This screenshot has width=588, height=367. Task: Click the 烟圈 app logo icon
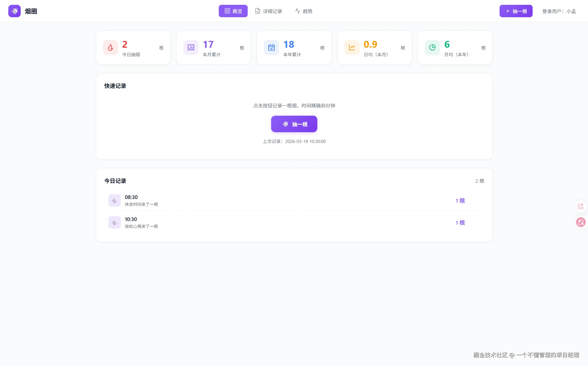click(x=14, y=11)
